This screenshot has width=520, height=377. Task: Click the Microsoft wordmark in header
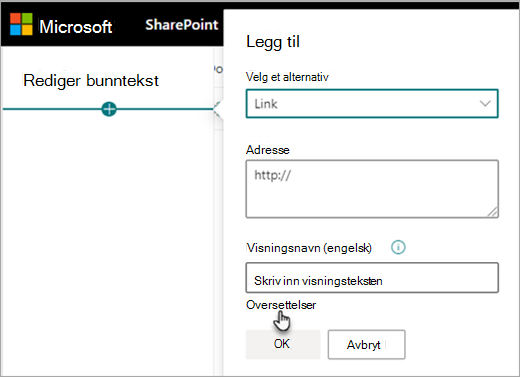(x=76, y=26)
